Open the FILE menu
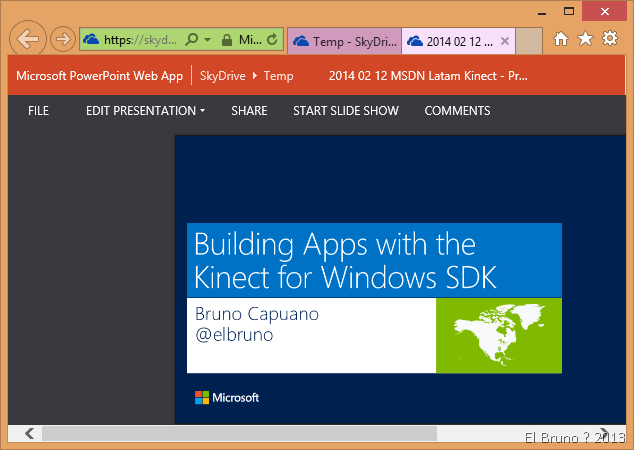Viewport: 634px width, 450px height. (x=38, y=111)
